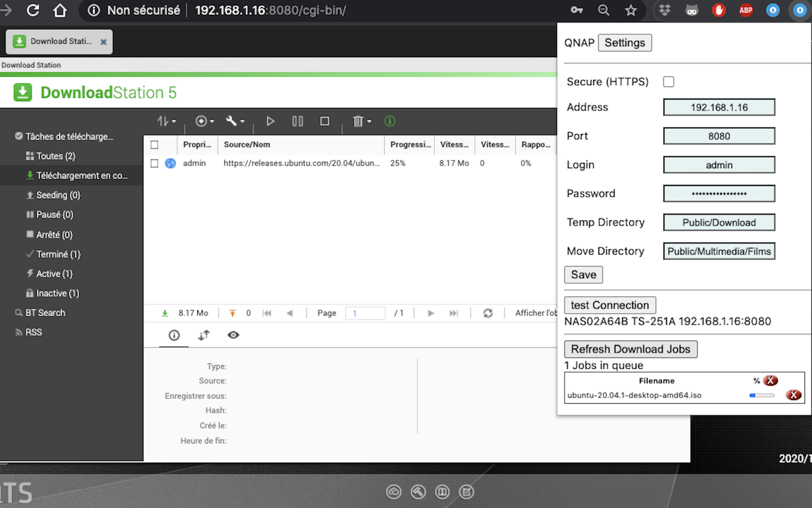812x508 pixels.
Task: Open the transfer speeds panel icon
Action: tap(203, 335)
